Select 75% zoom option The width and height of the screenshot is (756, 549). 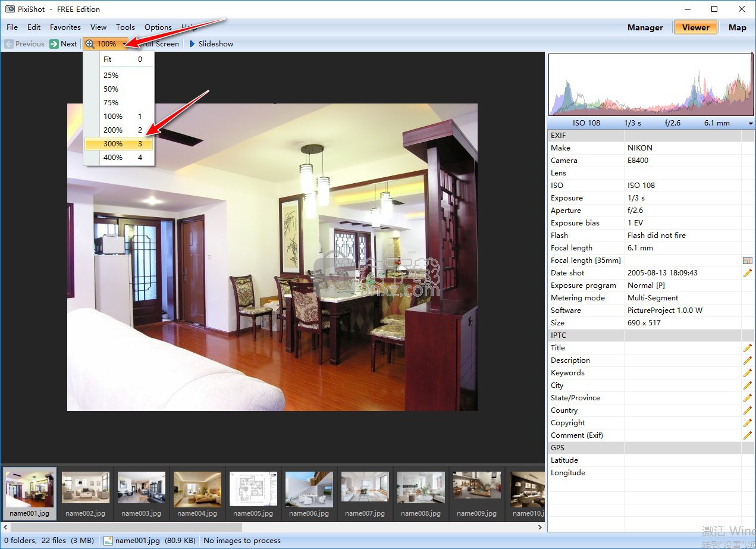click(x=119, y=102)
